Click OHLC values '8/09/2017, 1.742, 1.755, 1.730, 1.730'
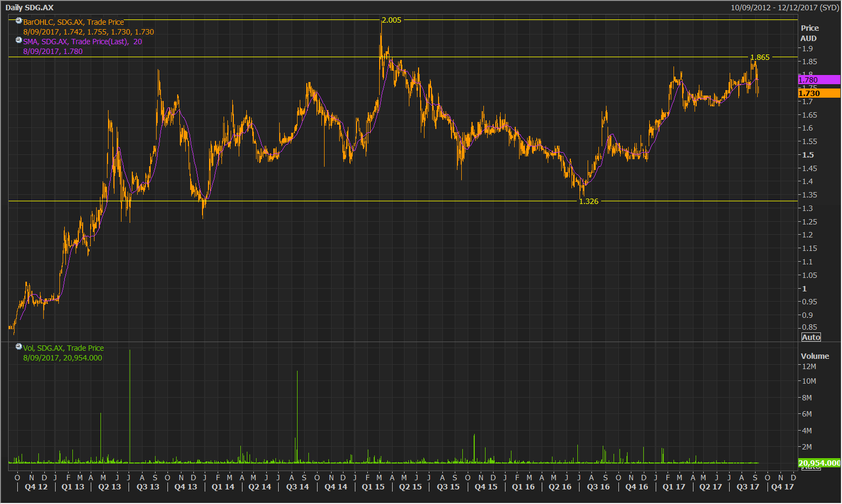 (x=89, y=32)
